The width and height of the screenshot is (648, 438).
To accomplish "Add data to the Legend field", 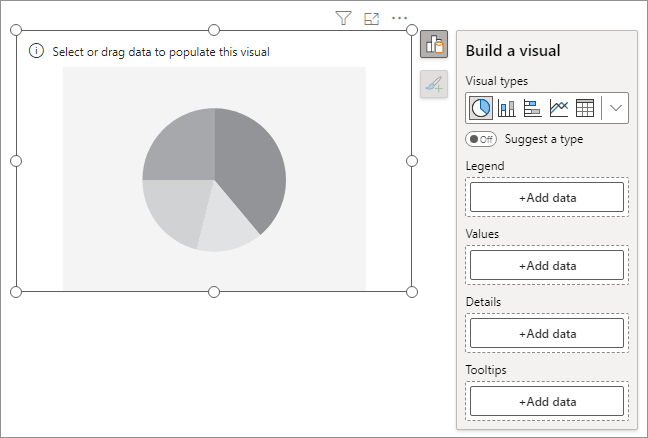I will (x=547, y=198).
